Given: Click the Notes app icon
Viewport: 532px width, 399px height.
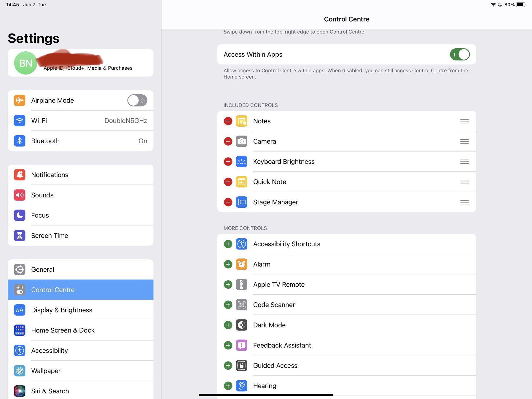Looking at the screenshot, I should click(x=242, y=121).
